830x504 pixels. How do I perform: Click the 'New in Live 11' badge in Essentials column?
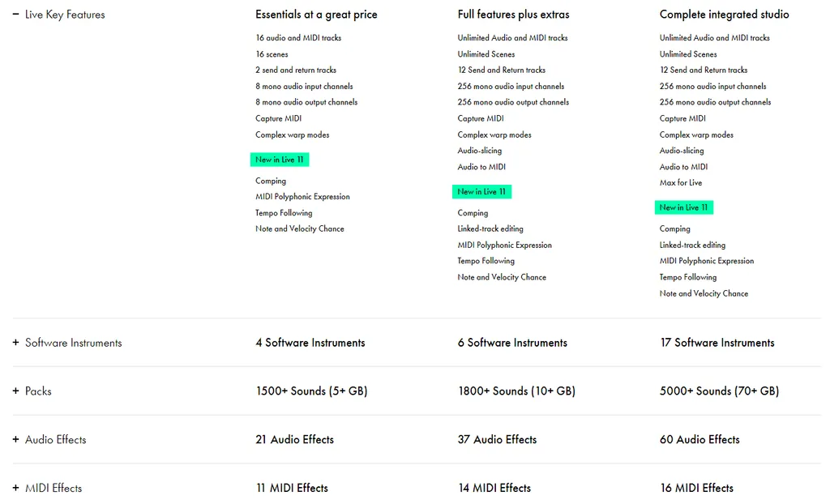(280, 160)
